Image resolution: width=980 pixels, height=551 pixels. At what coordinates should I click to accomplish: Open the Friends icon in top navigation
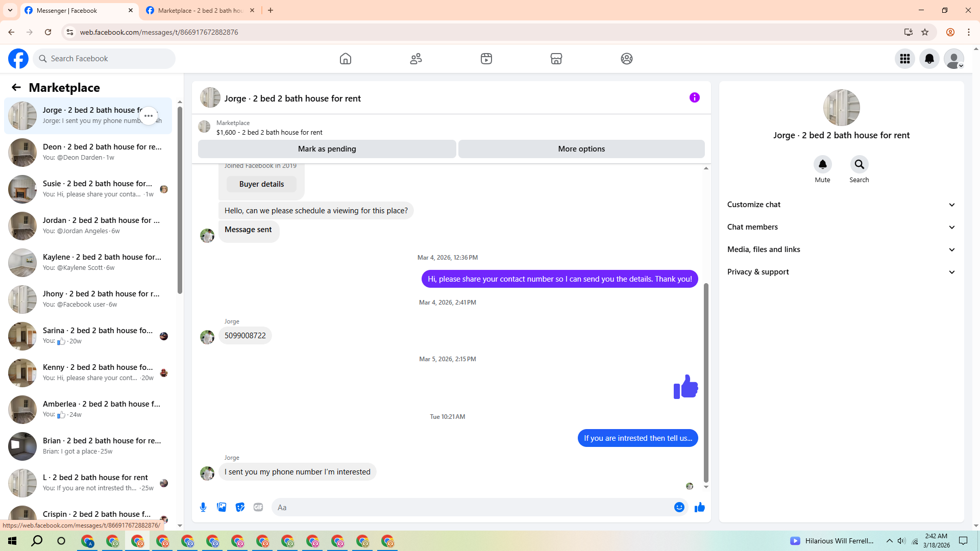click(x=416, y=59)
